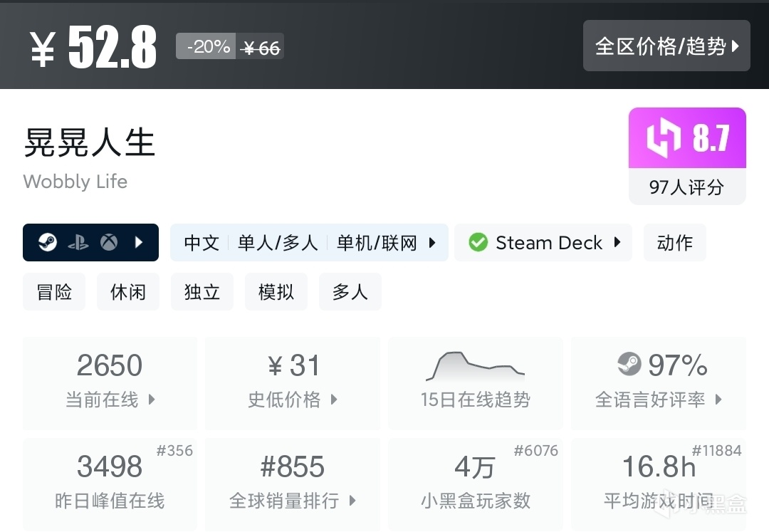
Task: Open 全球销量排行 sales ranking
Action: 292,483
